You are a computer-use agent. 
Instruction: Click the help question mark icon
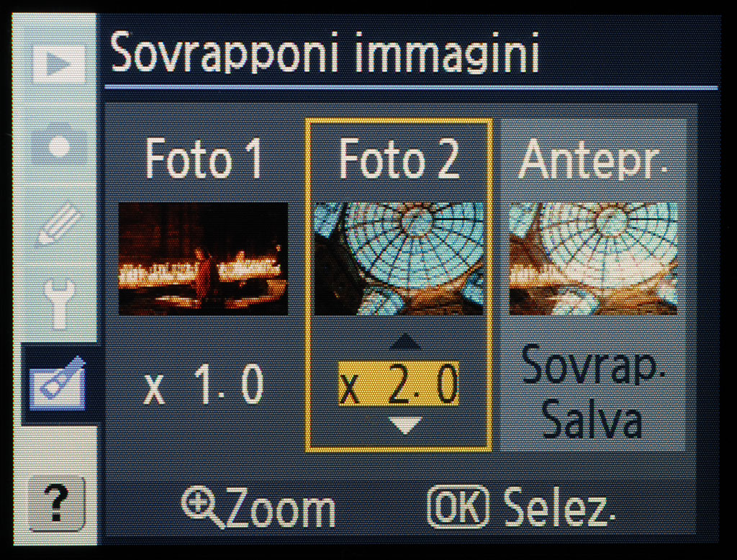coord(57,504)
